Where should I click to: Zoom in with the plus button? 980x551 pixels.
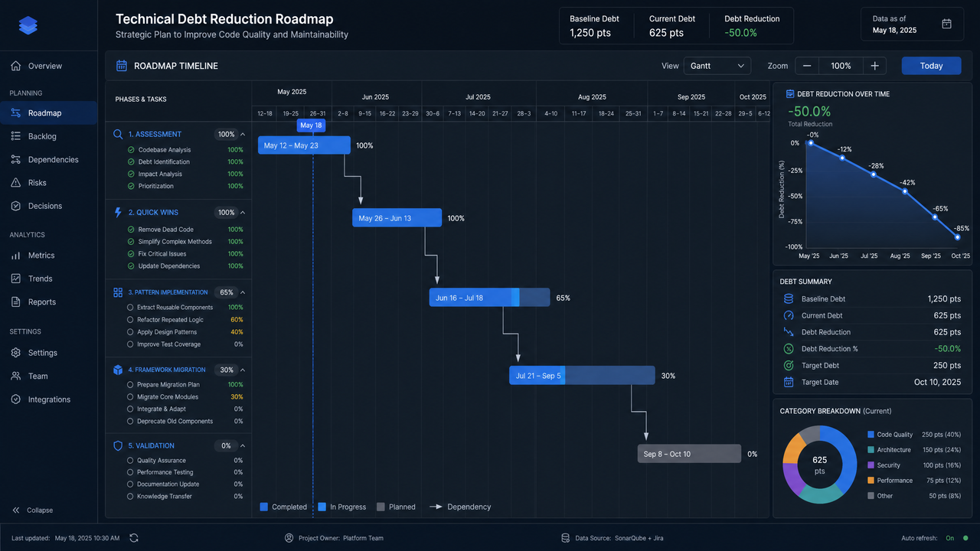coord(874,66)
